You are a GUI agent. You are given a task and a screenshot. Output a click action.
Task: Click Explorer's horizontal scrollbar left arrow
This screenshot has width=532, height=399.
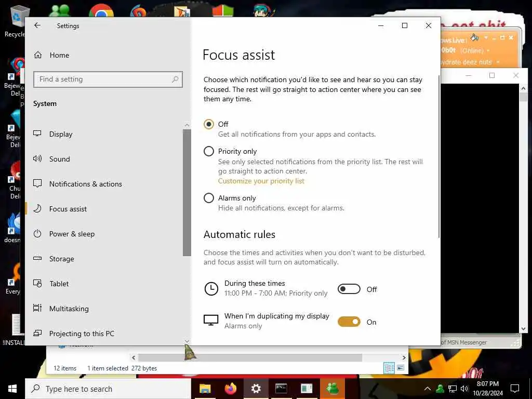coord(134,357)
